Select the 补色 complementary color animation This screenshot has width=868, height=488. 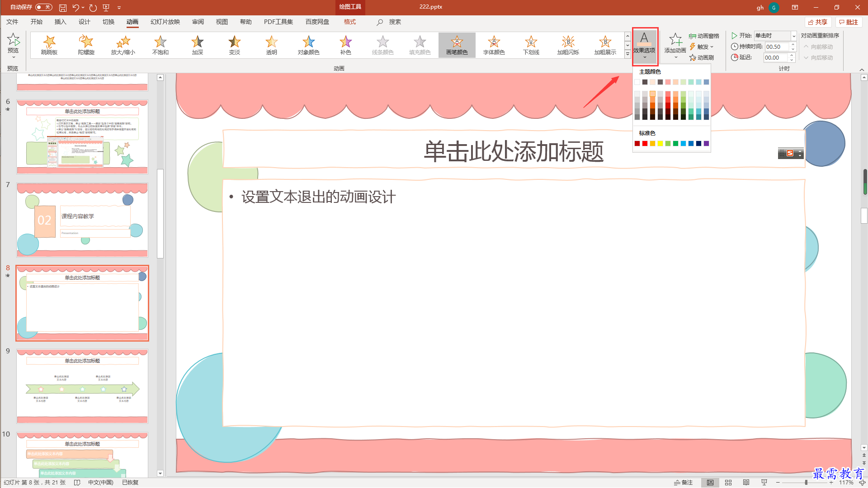(x=346, y=45)
